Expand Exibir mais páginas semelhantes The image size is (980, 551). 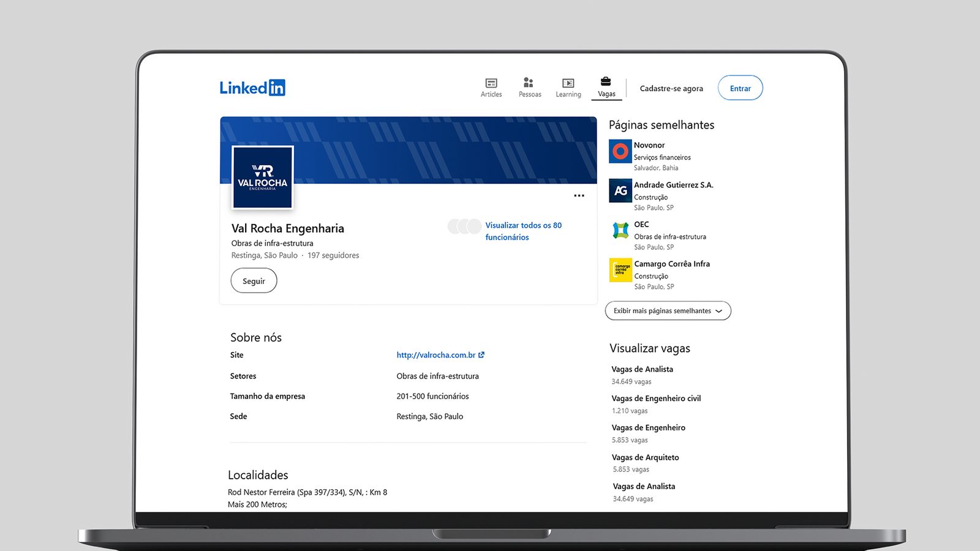tap(668, 310)
